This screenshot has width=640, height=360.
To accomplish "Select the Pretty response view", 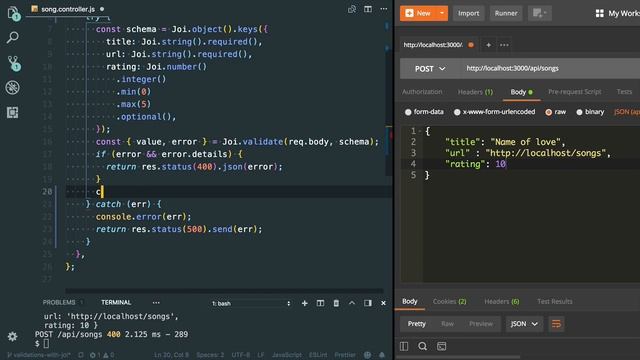I will (416, 324).
